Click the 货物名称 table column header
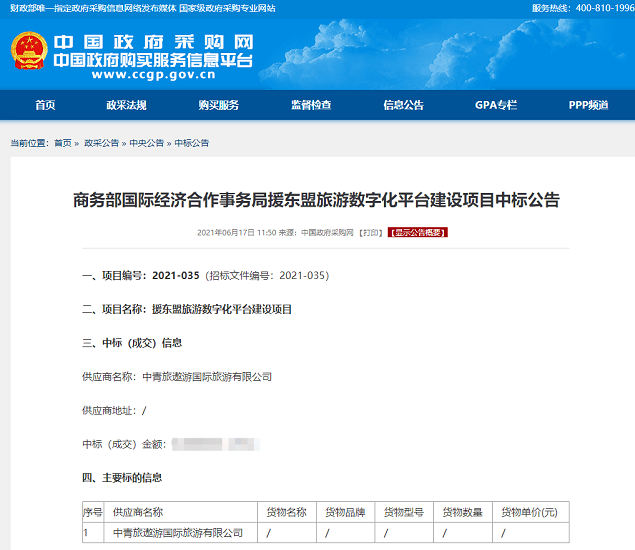Screen dimensions: 635x550 (287, 512)
